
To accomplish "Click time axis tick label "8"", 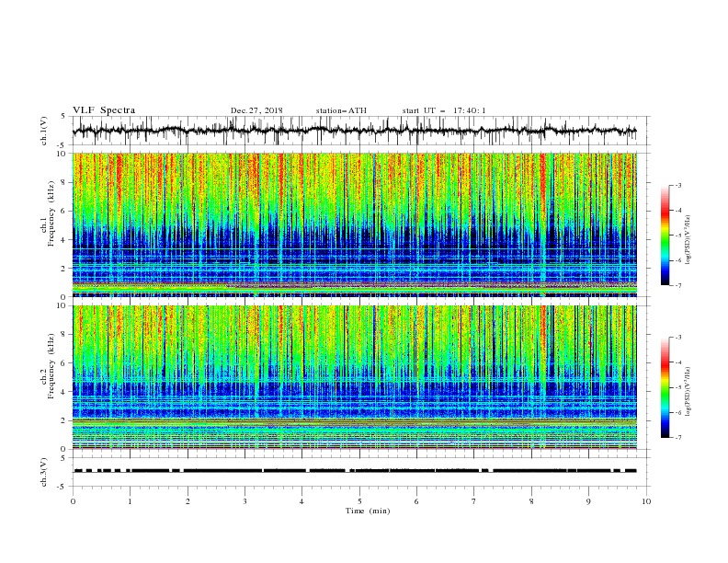I will click(x=531, y=501).
